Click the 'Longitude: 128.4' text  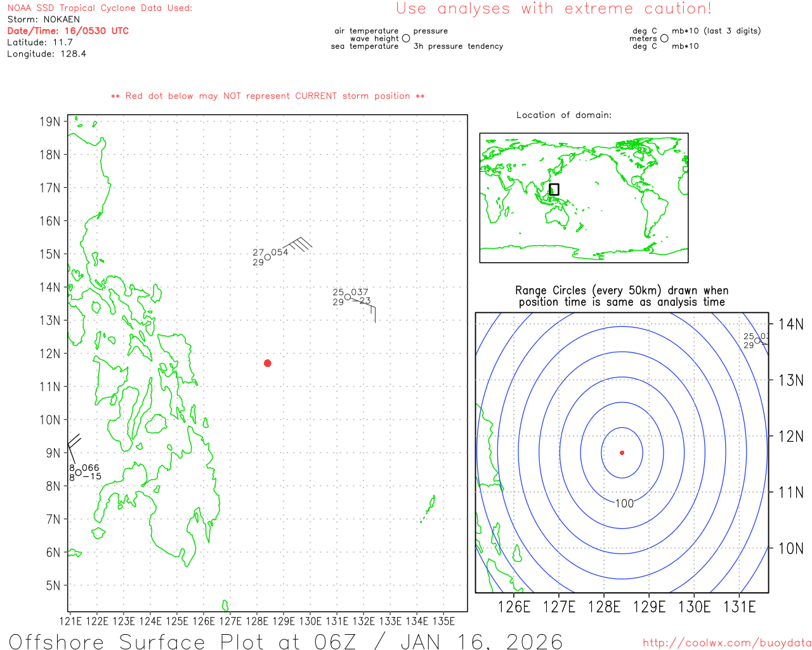coord(47,54)
